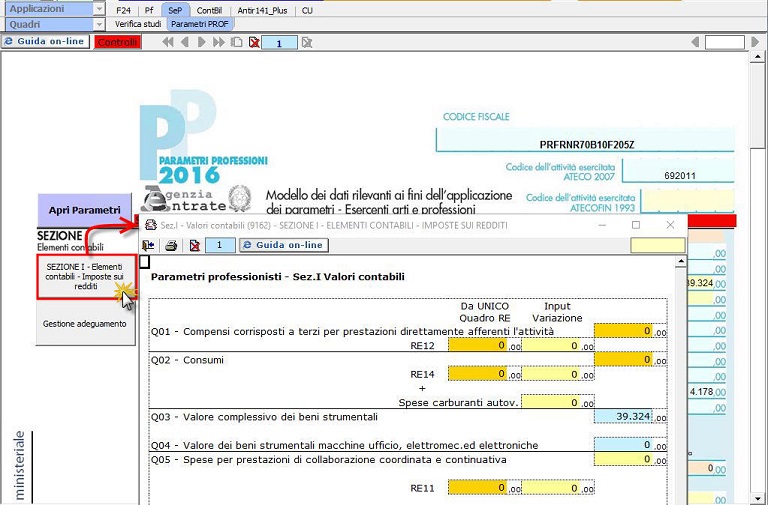This screenshot has width=768, height=505.
Task: Switch to the CU tab
Action: 307,10
